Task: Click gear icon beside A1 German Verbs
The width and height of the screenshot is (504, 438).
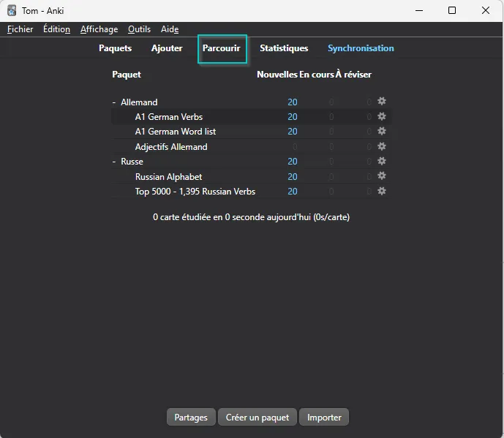Action: pos(381,116)
